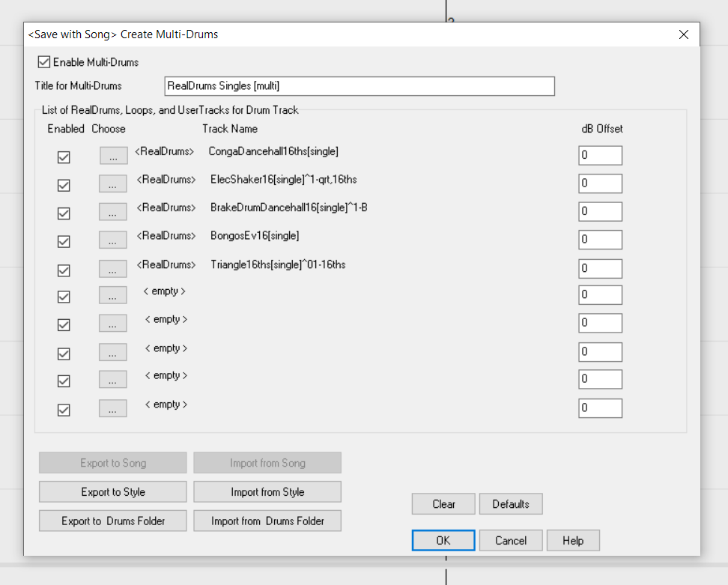Open chooser button for CongaDancehall16ths row

pyautogui.click(x=113, y=156)
